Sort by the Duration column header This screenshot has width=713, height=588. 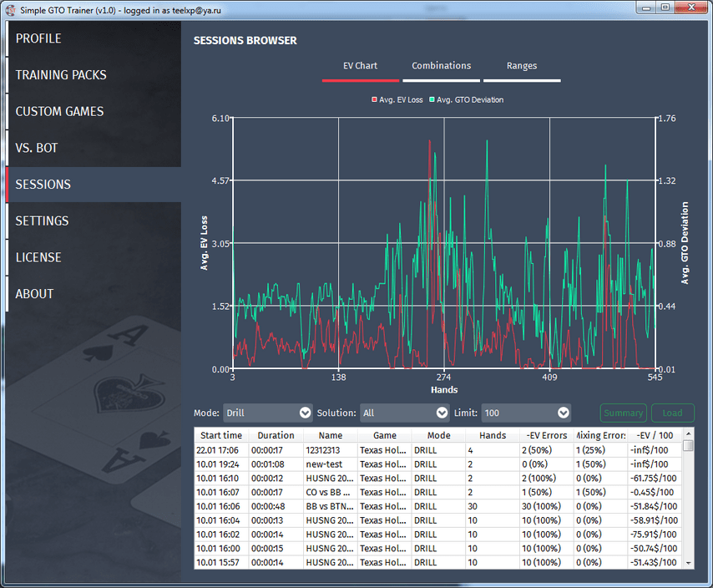click(276, 435)
